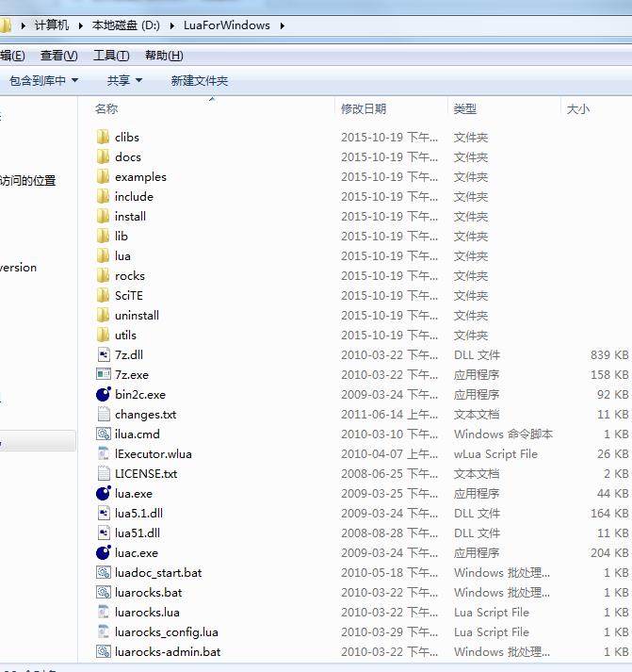Open the 工具(T) menu
Viewport: 632px width, 672px height.
[x=111, y=56]
